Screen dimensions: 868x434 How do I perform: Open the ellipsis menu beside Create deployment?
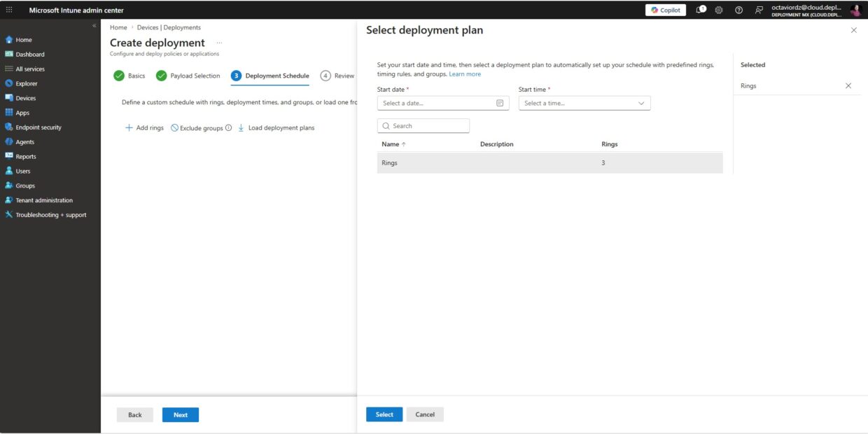coord(219,43)
